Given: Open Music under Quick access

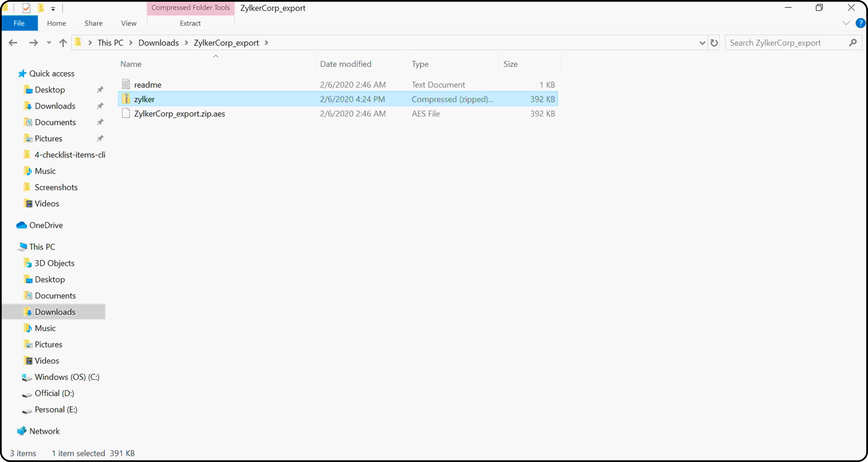Looking at the screenshot, I should pyautogui.click(x=45, y=171).
